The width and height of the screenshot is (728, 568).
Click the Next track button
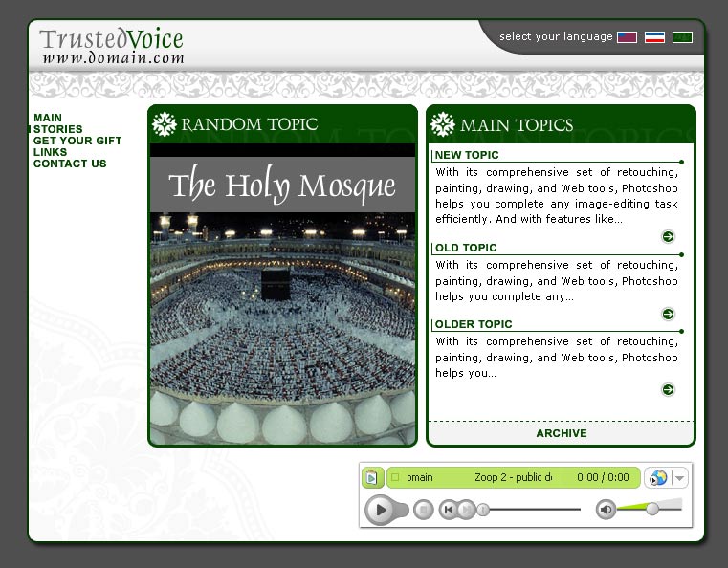click(466, 510)
